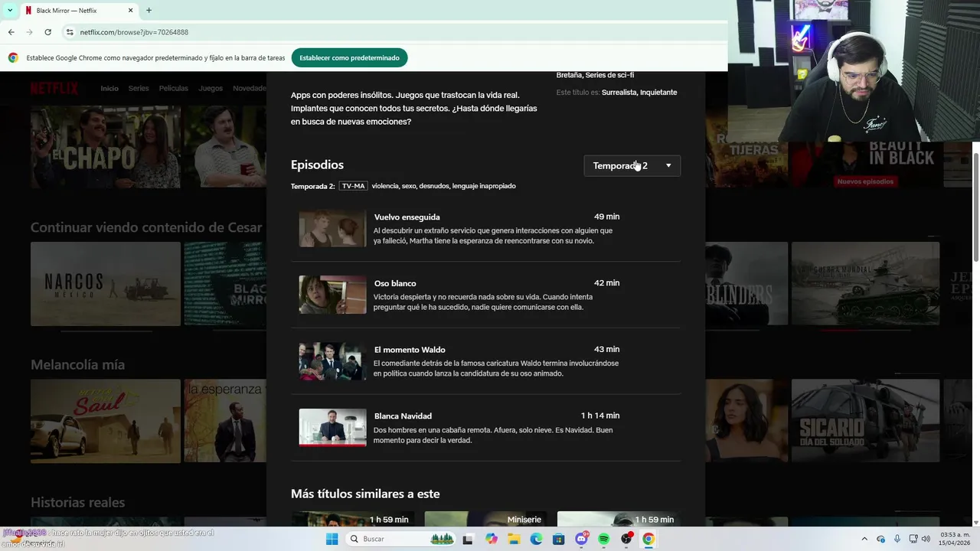This screenshot has width=980, height=551.
Task: Open Better Call Saul title card
Action: pos(106,421)
